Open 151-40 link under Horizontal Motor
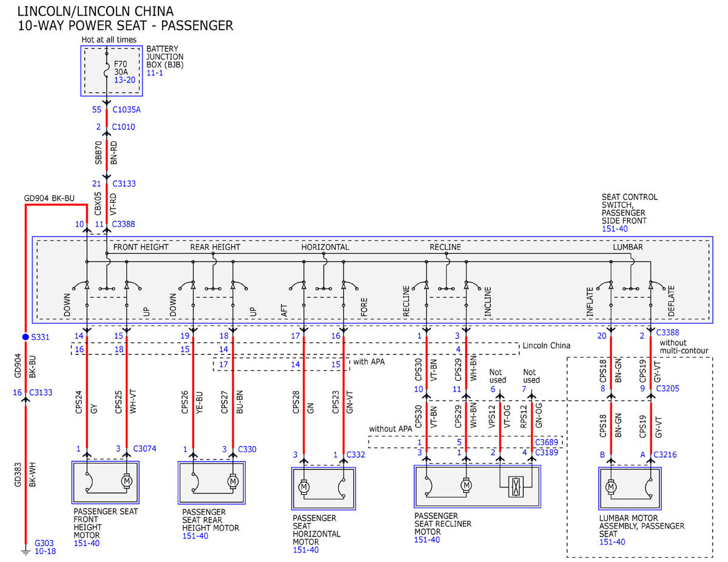 305,550
